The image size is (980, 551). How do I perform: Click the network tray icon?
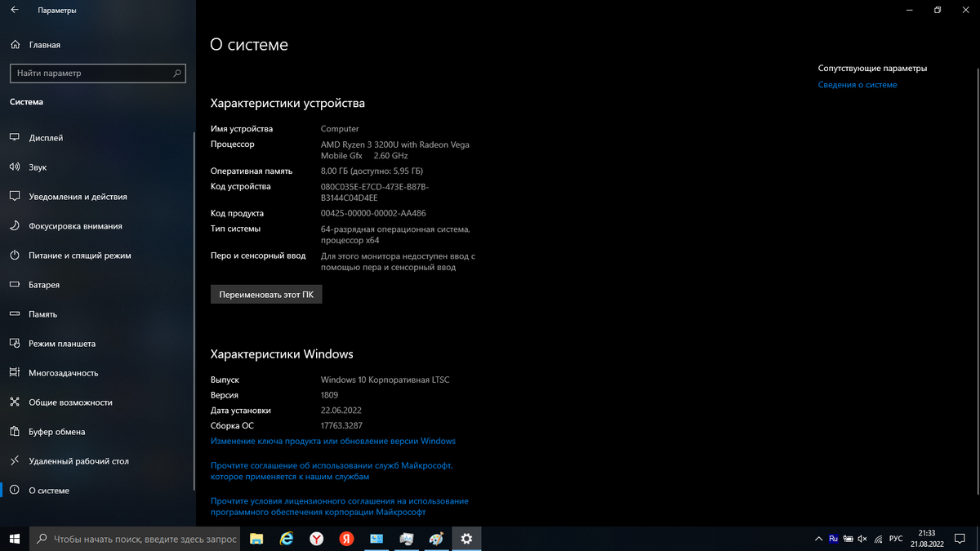coord(878,539)
